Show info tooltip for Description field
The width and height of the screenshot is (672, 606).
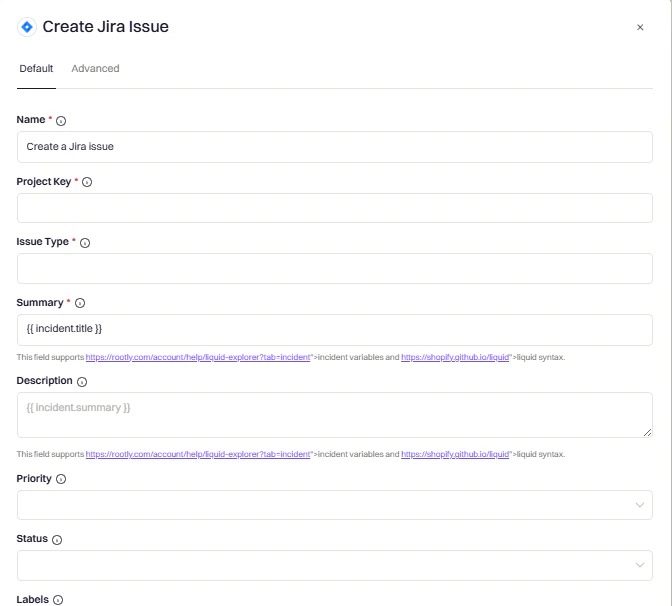(x=82, y=382)
